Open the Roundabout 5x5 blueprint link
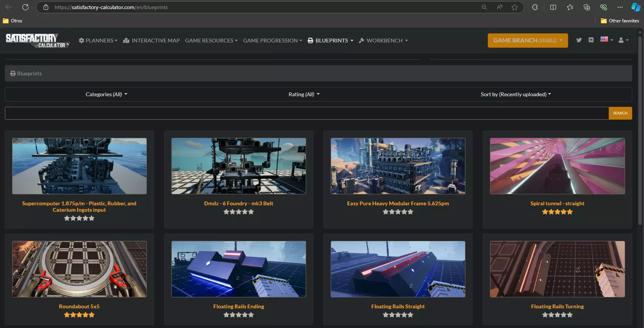Viewport: 644px width, 328px height. click(79, 306)
